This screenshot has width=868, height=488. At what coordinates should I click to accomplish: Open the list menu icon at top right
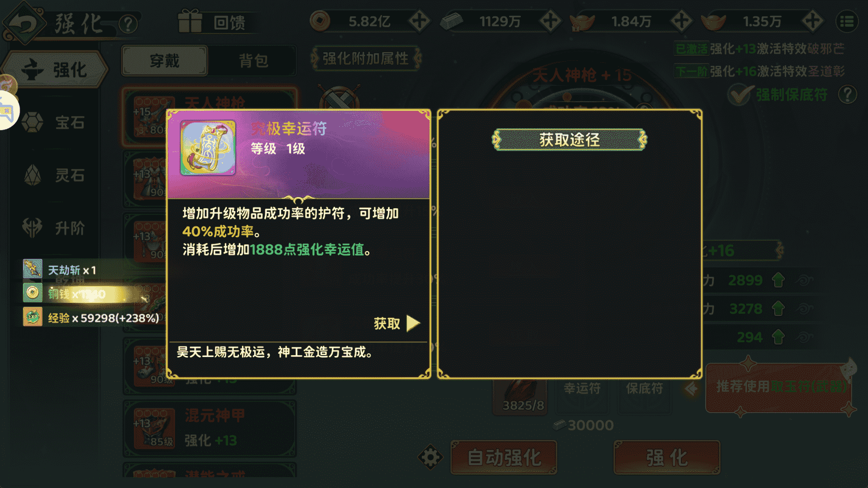(x=847, y=22)
